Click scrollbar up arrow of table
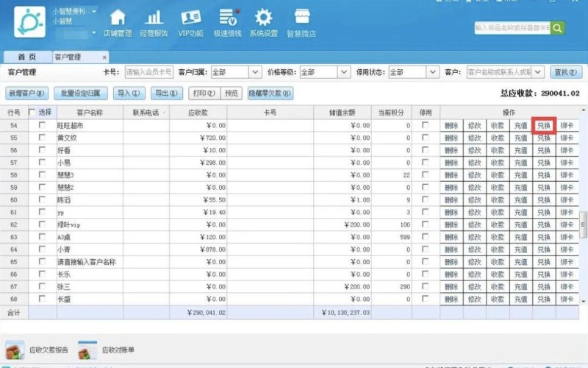Viewport: 588px width, 368px height. [x=583, y=110]
